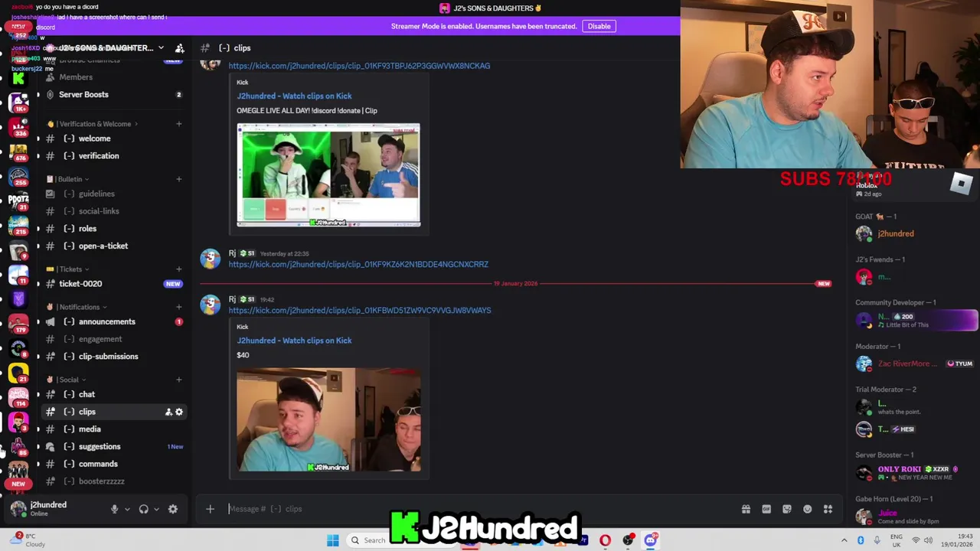This screenshot has height=551, width=980.
Task: Click the Windows Start button
Action: click(x=332, y=540)
